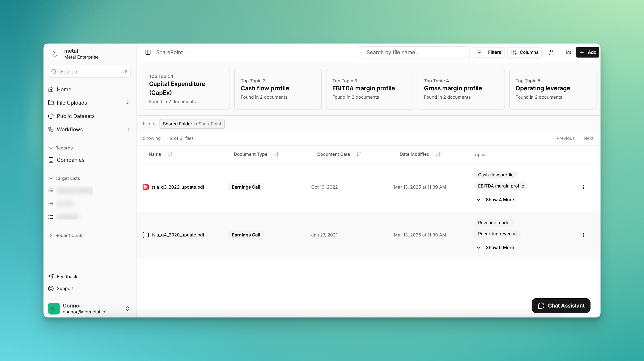Open Public Datasets in sidebar
The height and width of the screenshot is (361, 644).
pos(75,116)
